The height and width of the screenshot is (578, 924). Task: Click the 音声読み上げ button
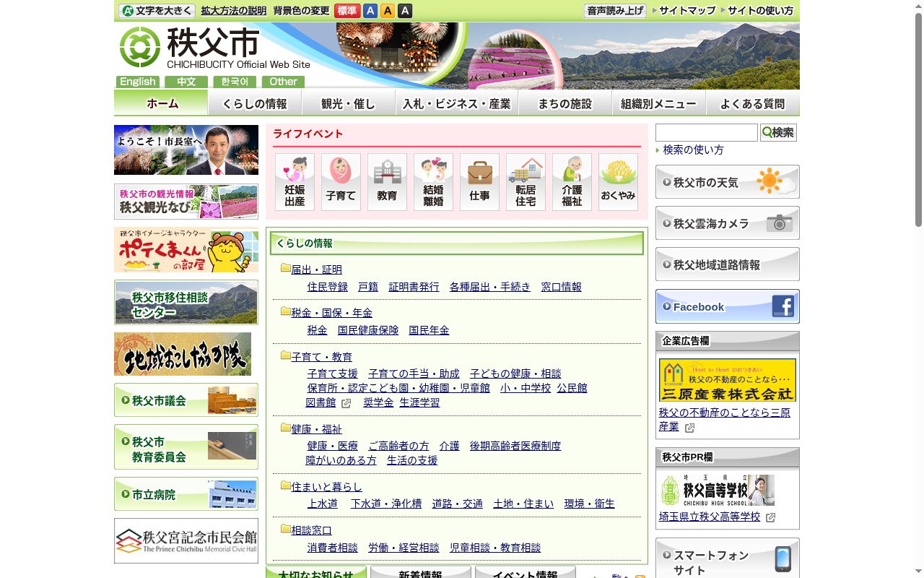click(x=615, y=11)
